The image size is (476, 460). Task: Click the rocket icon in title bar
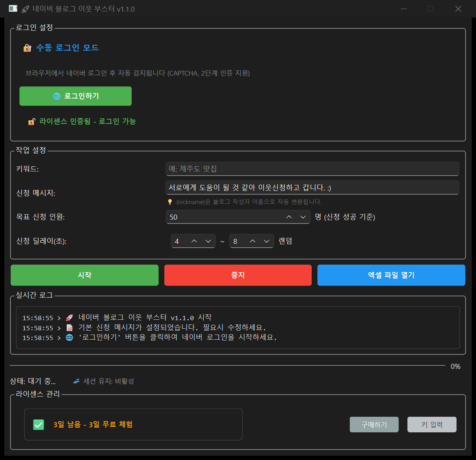[x=26, y=9]
